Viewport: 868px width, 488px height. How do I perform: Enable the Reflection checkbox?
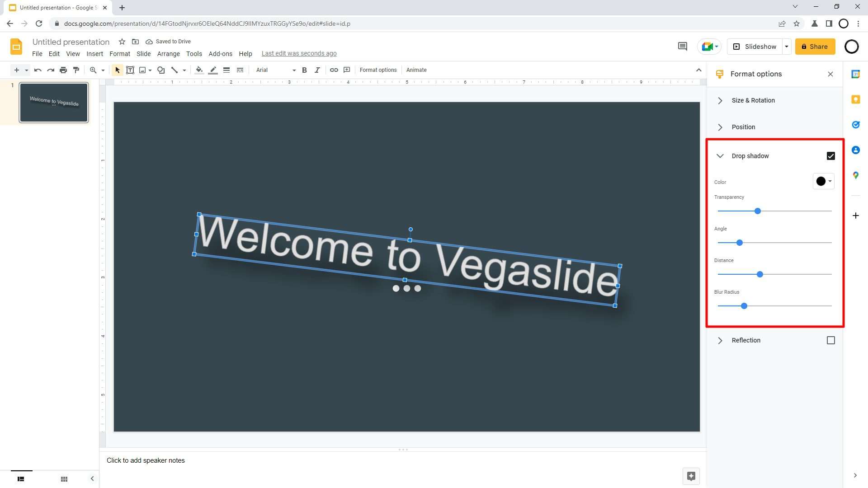tap(831, 340)
